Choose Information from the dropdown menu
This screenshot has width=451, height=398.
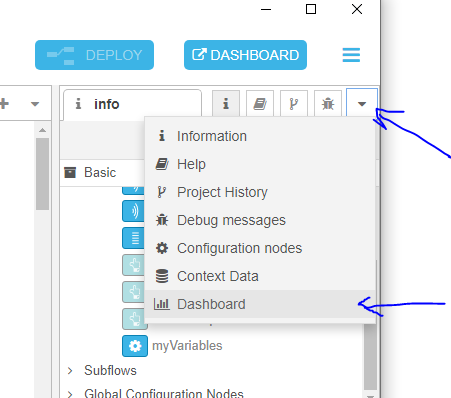tap(260, 136)
